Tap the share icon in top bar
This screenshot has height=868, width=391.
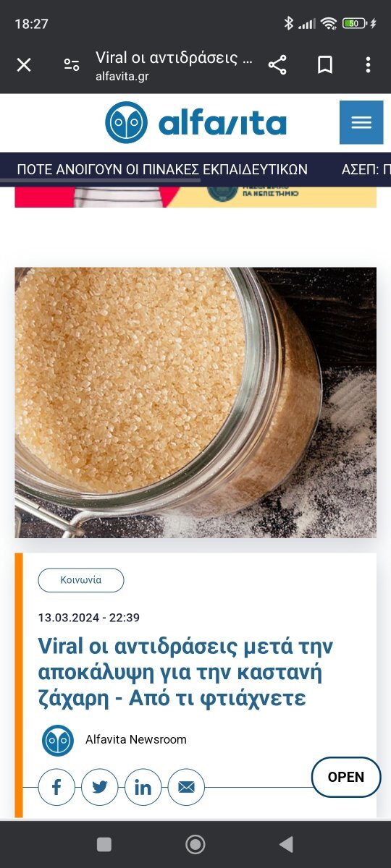(277, 65)
